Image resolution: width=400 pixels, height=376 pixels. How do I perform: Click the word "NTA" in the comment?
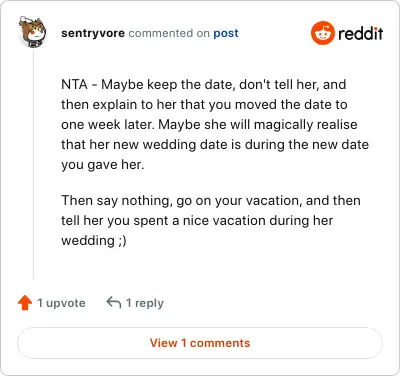point(74,84)
